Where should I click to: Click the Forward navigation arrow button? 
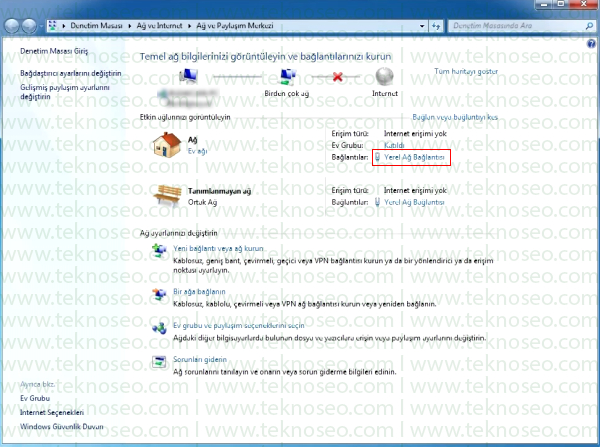pyautogui.click(x=29, y=26)
